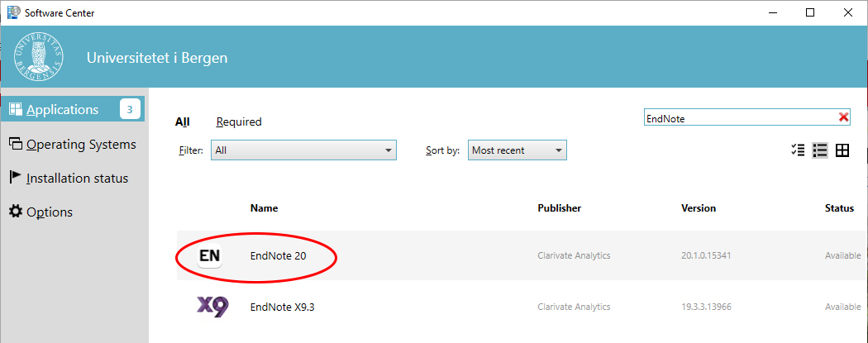Click the Installation status flag icon
Image resolution: width=868 pixels, height=343 pixels.
click(x=16, y=177)
